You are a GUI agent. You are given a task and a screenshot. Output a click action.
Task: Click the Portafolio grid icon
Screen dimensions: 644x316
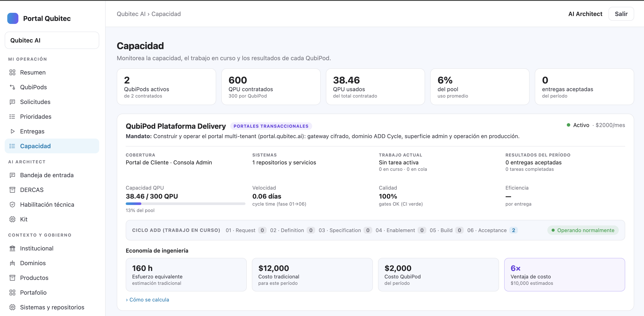(x=12, y=293)
